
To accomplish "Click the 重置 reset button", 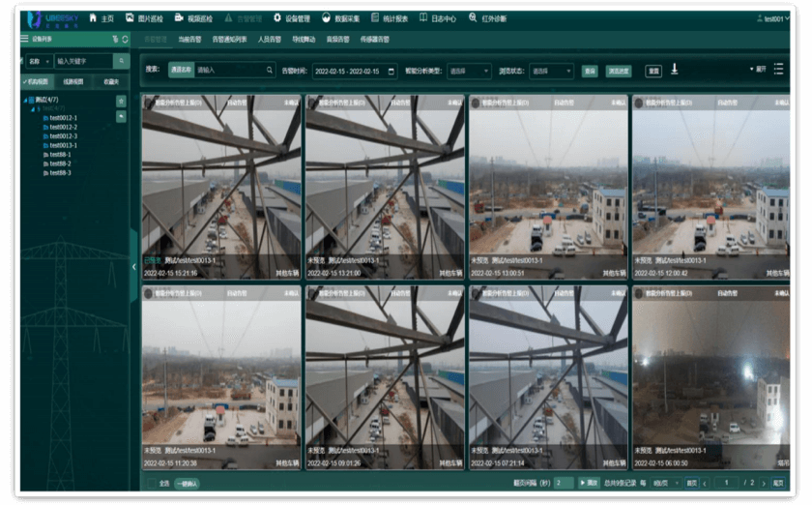I will tap(653, 71).
